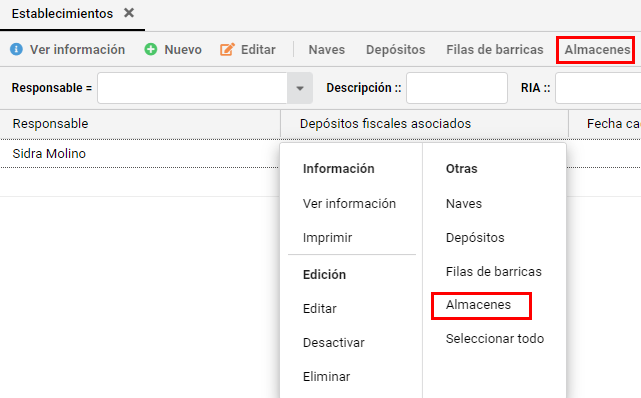Choose Seleccionar todo in the context menu
Image resolution: width=641 pixels, height=398 pixels.
[495, 339]
